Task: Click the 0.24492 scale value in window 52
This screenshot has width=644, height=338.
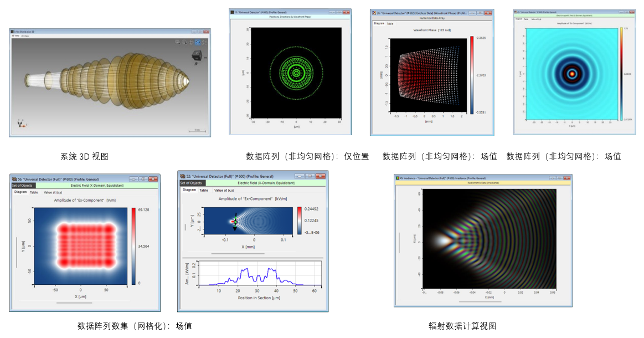Action: click(x=311, y=209)
